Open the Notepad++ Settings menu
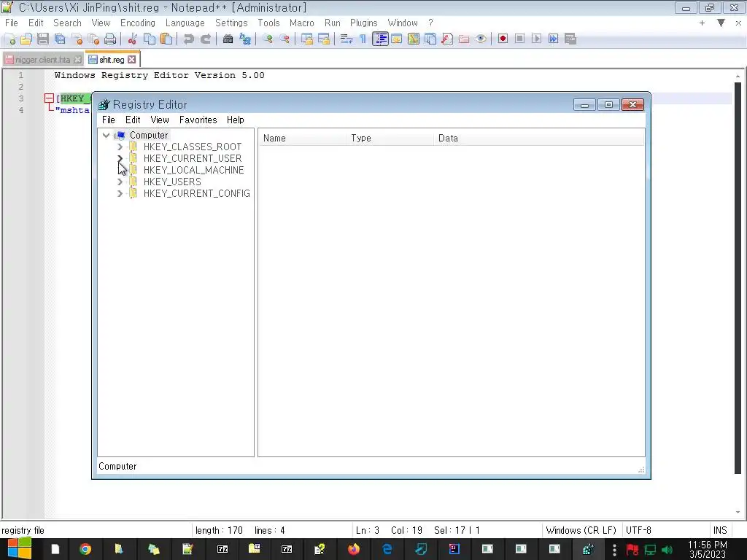 [231, 23]
